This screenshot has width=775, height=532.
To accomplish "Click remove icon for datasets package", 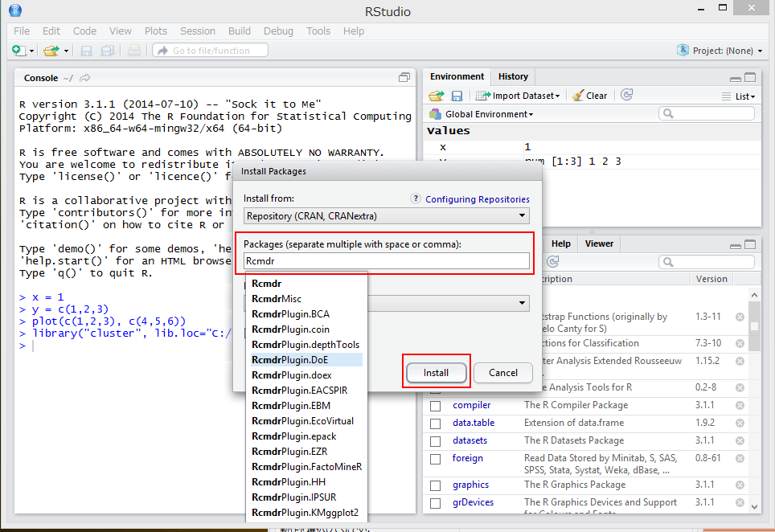I will pos(740,440).
